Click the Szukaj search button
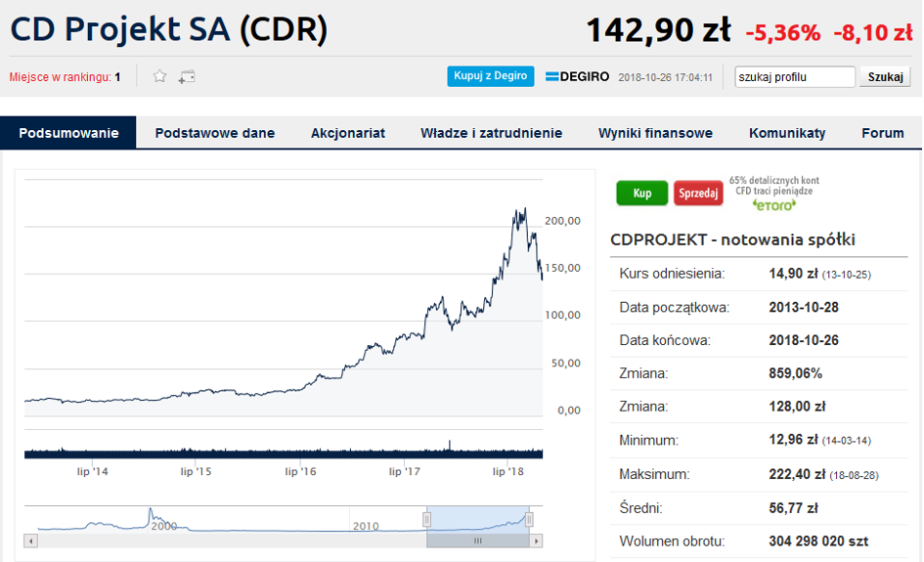Image resolution: width=924 pixels, height=562 pixels. tap(885, 76)
